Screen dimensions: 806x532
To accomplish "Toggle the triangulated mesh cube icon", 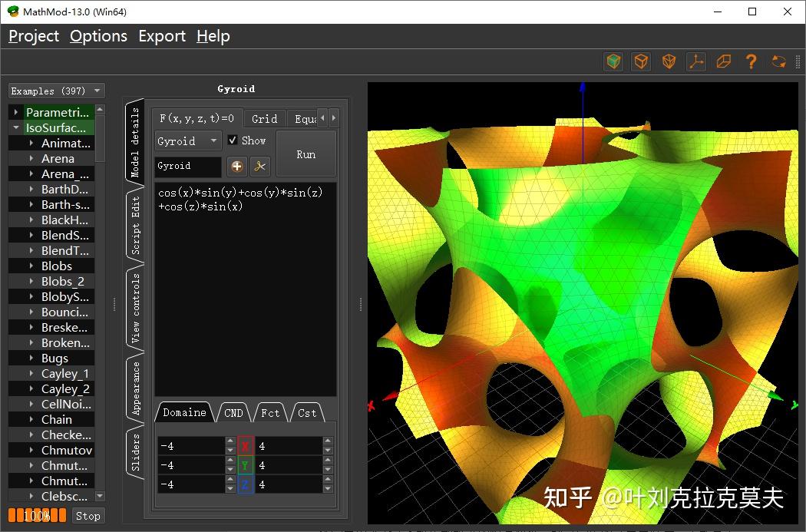I will pyautogui.click(x=669, y=61).
